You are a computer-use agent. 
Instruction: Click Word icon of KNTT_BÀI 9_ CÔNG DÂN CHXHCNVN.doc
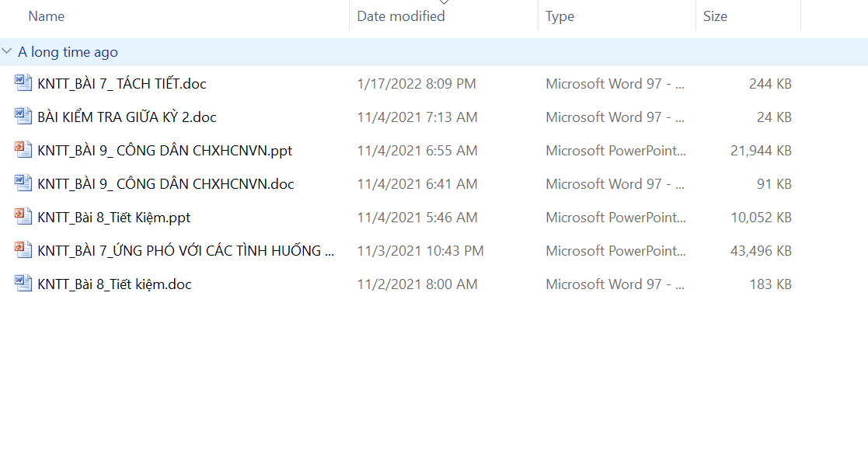point(23,183)
